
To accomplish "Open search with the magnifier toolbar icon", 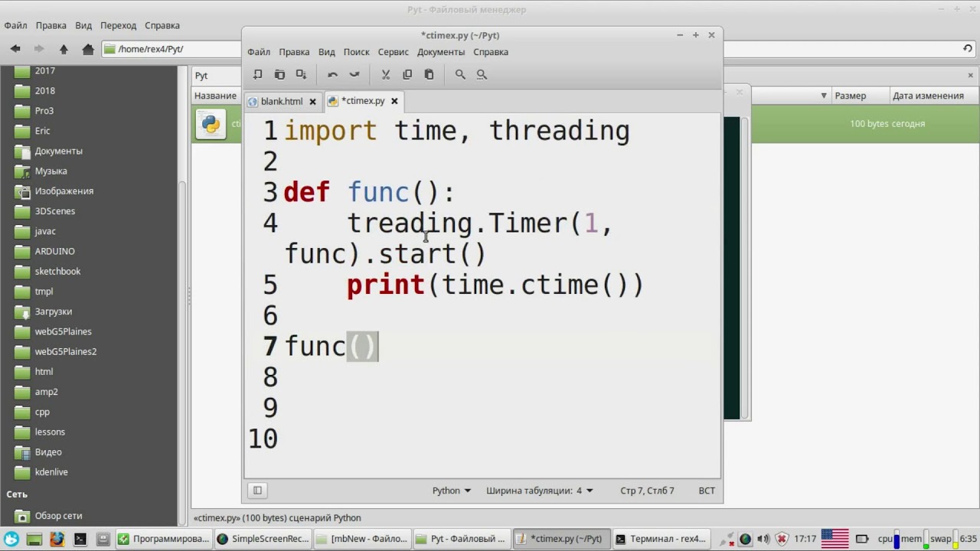I will point(460,73).
